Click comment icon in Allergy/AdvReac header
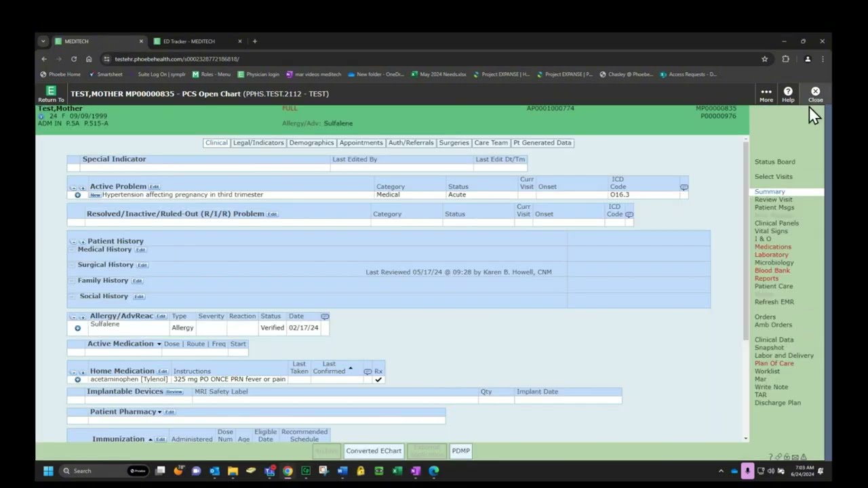 325,317
